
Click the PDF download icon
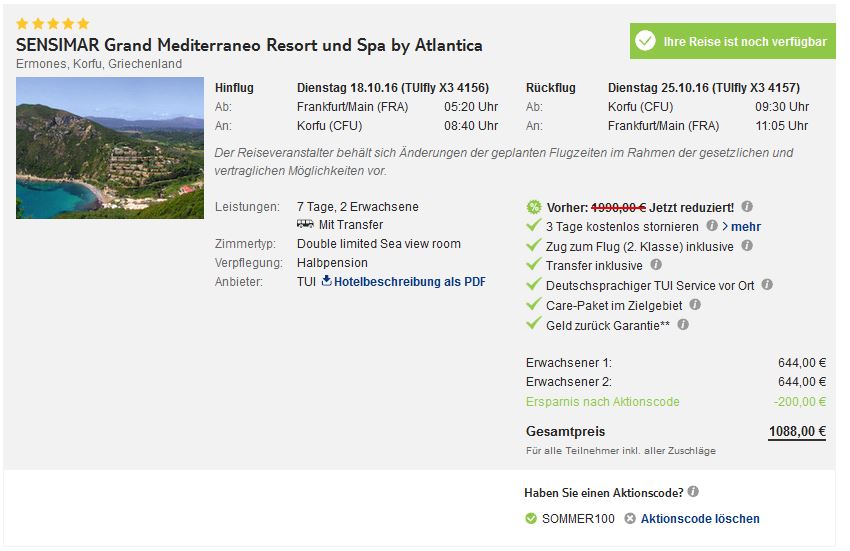tap(326, 280)
